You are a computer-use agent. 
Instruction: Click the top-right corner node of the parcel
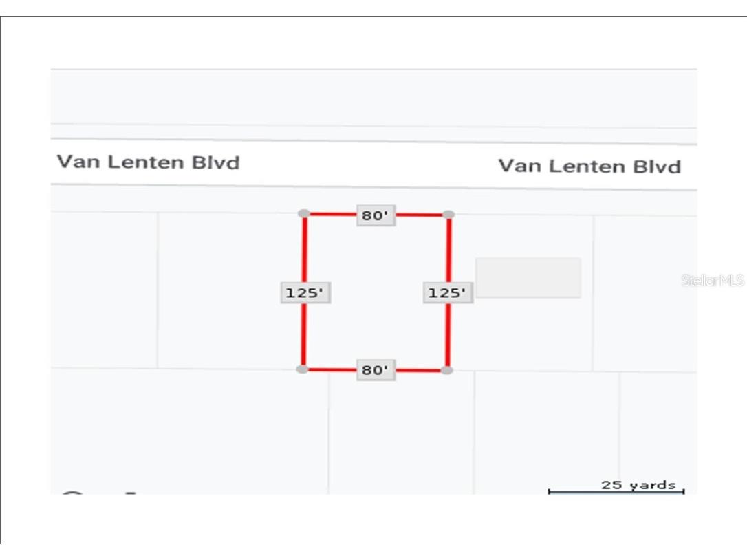(448, 215)
